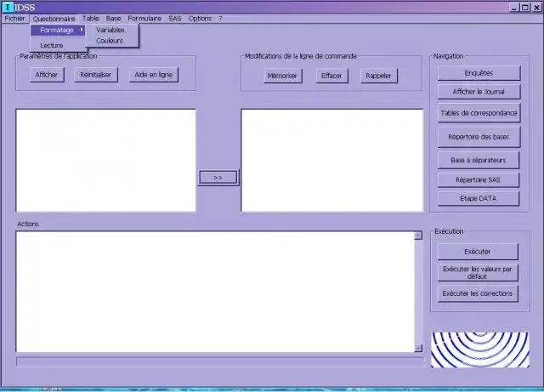The image size is (544, 392).
Task: Open the Formulaire menu
Action: point(144,19)
